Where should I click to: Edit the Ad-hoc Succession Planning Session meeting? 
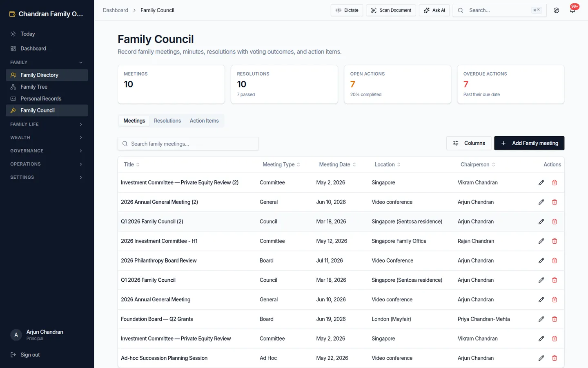541,358
